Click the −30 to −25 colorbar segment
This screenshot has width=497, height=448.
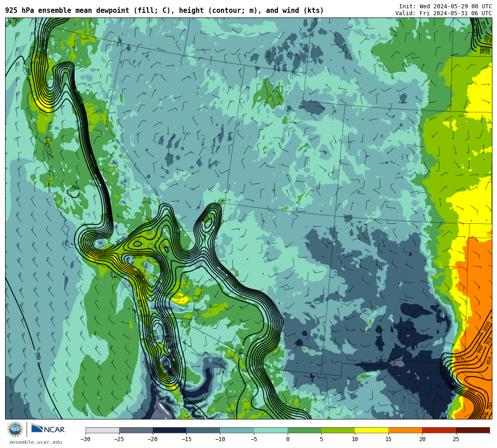point(102,430)
